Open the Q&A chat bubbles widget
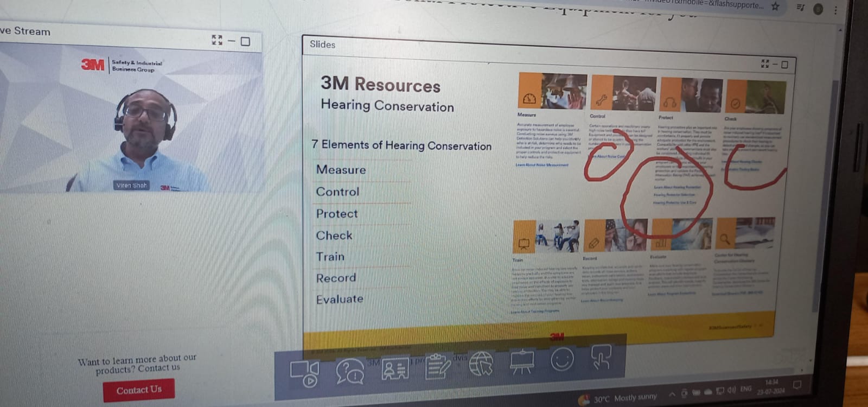The height and width of the screenshot is (407, 868). 350,372
